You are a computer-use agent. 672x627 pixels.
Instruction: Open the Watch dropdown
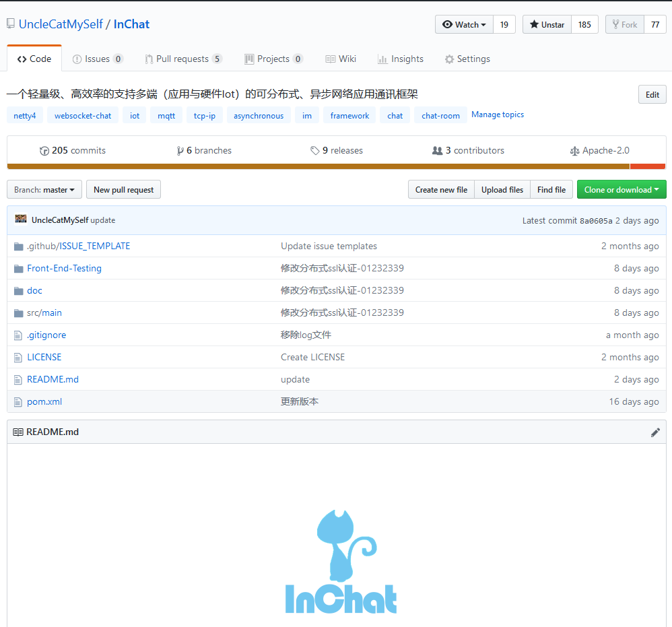tap(464, 24)
